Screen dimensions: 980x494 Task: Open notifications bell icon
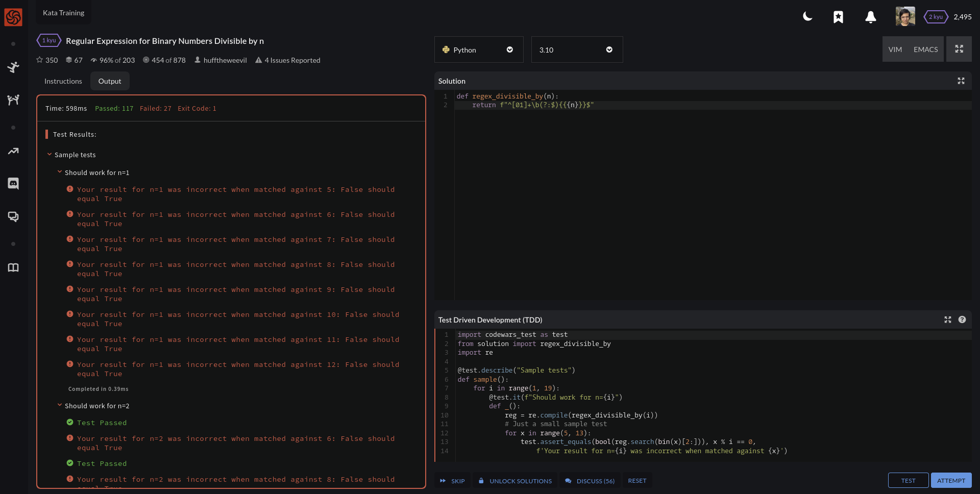pos(871,17)
